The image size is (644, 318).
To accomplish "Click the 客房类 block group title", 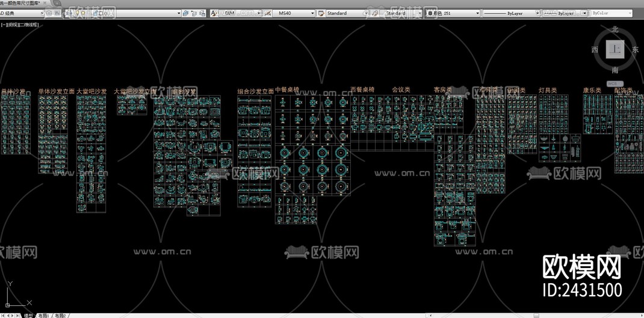I will click(x=443, y=89).
